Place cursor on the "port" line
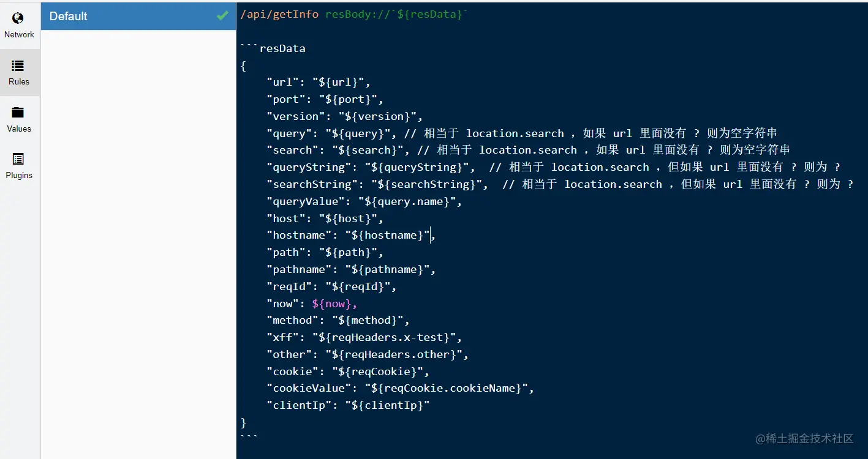The height and width of the screenshot is (459, 868). [325, 99]
